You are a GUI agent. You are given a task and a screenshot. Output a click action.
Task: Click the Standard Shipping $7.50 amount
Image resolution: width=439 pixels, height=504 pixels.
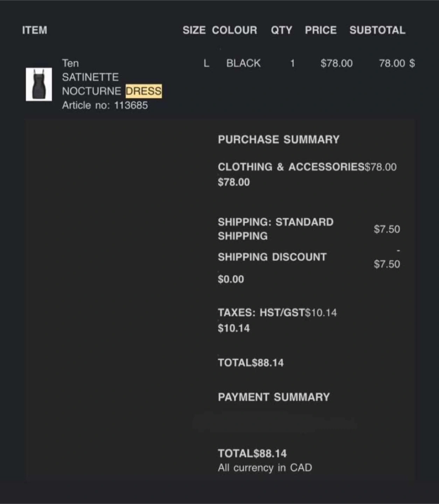coord(387,229)
